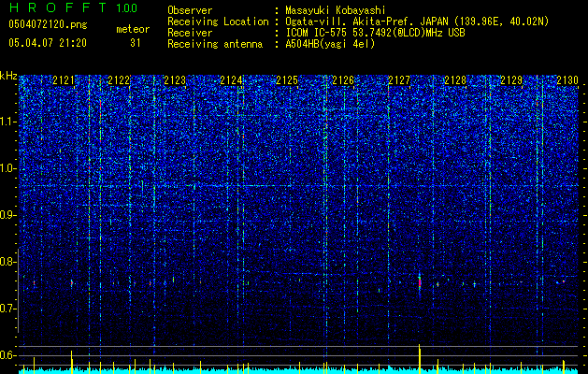This screenshot has height=374, width=588.
Task: Click the 0.8 kHz frequency axis label
Action: pos(7,262)
